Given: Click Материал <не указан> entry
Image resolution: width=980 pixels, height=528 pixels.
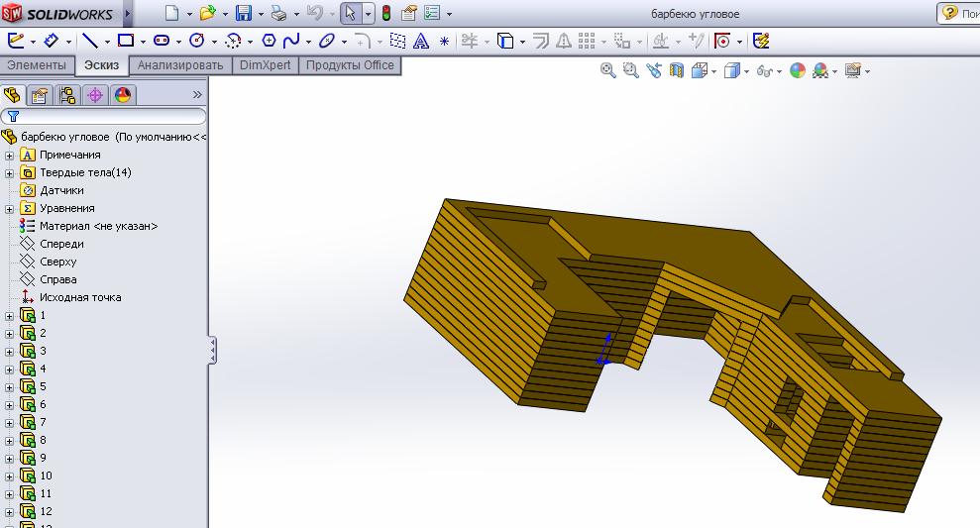Looking at the screenshot, I should coord(98,226).
